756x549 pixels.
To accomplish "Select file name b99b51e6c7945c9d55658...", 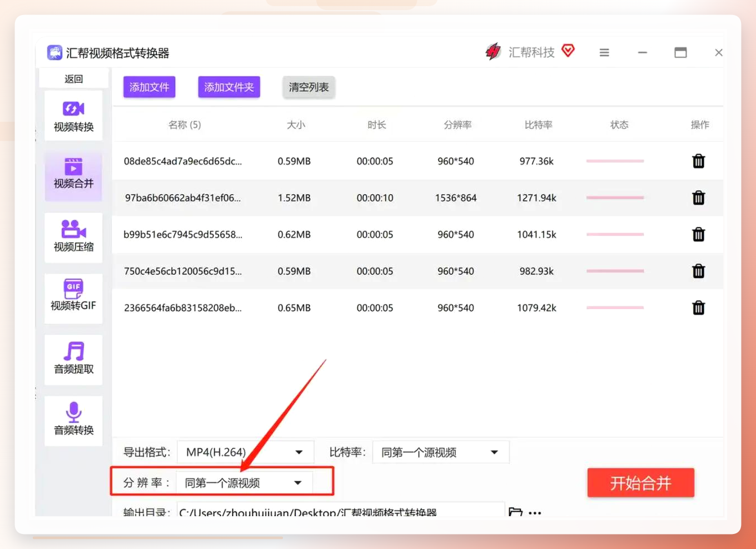I will click(183, 234).
